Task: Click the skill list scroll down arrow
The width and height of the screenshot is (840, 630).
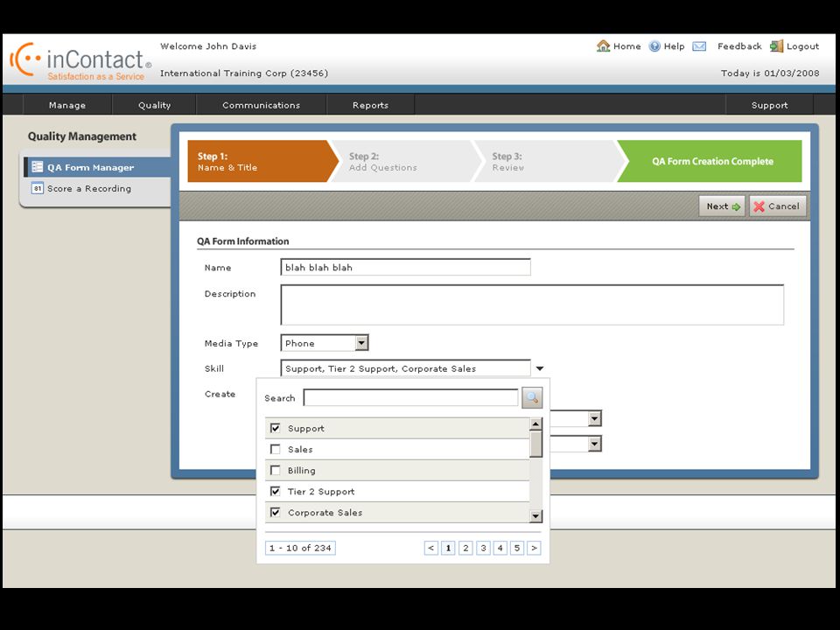Action: point(535,516)
